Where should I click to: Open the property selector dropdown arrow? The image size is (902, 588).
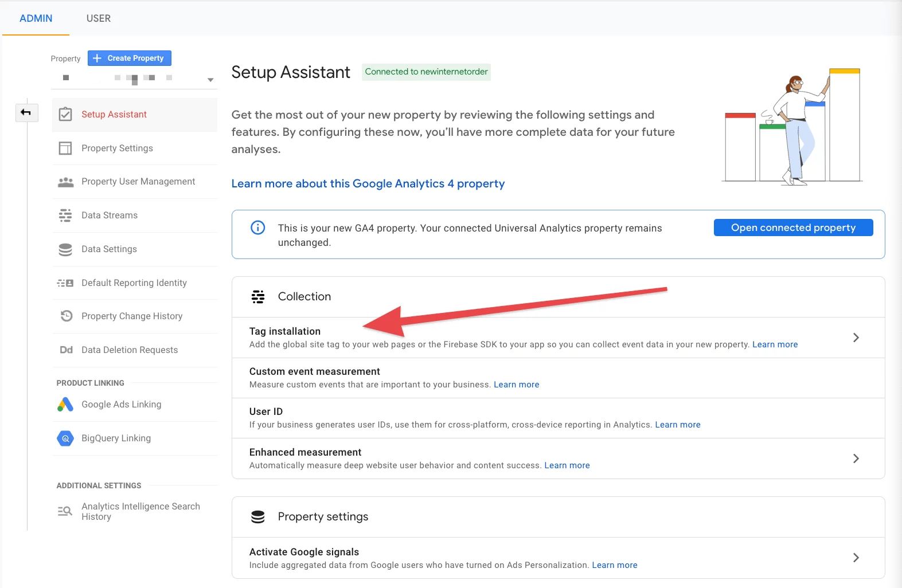(x=210, y=80)
